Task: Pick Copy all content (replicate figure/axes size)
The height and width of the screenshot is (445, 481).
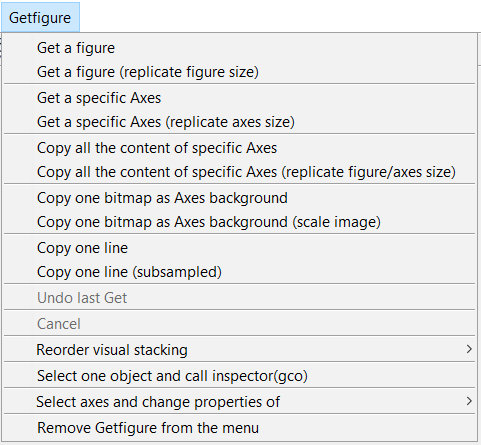Action: [x=240, y=172]
